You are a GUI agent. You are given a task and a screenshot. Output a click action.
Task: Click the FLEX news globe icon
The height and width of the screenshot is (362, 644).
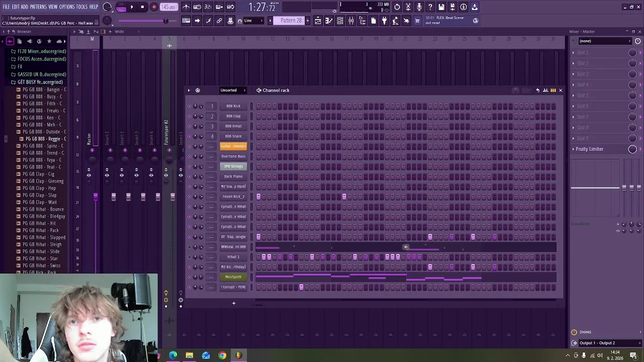tap(475, 20)
